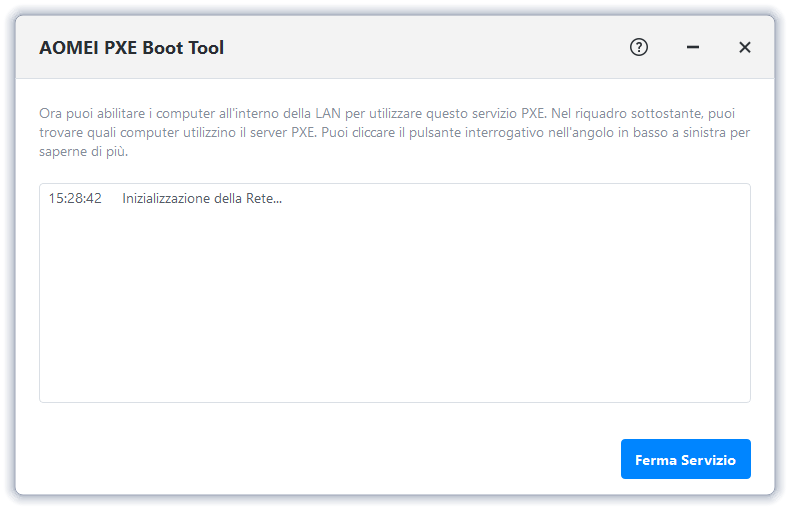The width and height of the screenshot is (790, 510).
Task: Click the empty title bar space beside the title
Action: click(420, 48)
